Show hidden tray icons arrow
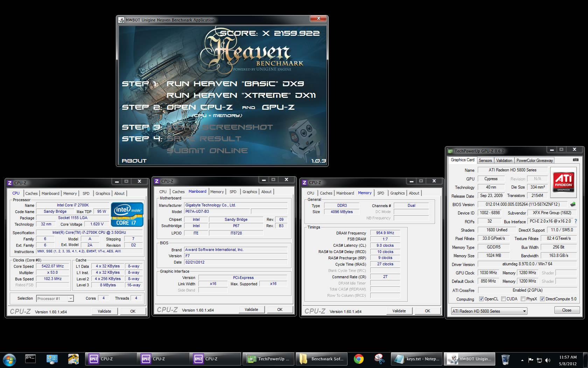The height and width of the screenshot is (368, 588). [522, 360]
